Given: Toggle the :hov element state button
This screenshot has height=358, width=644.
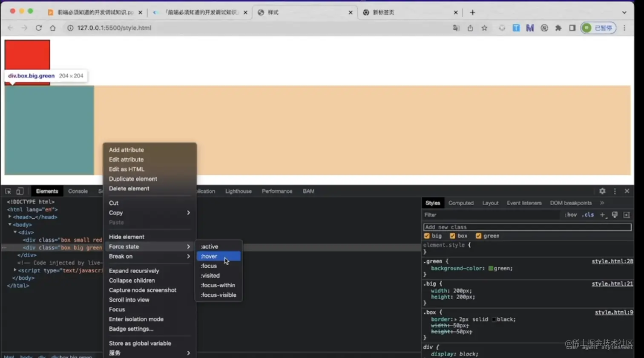Looking at the screenshot, I should coord(571,215).
